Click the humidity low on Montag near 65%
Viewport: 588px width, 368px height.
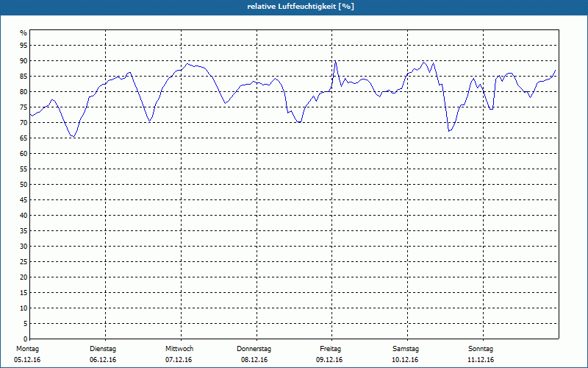73,136
